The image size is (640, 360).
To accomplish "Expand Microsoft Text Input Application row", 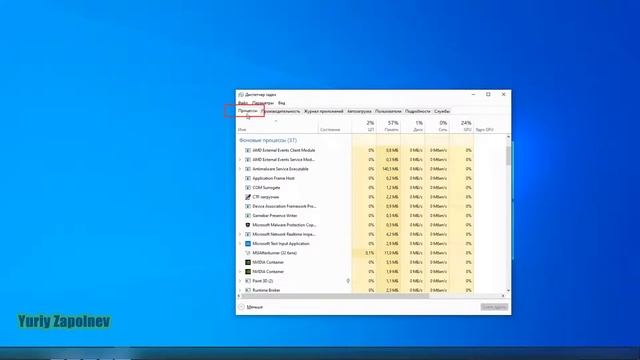I will (240, 244).
